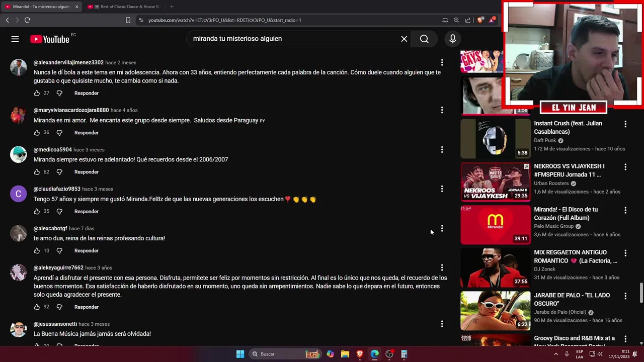This screenshot has height=362, width=644.
Task: Open JARABE DE PALO EL LADO OSCURO thumbnail
Action: pyautogui.click(x=496, y=311)
